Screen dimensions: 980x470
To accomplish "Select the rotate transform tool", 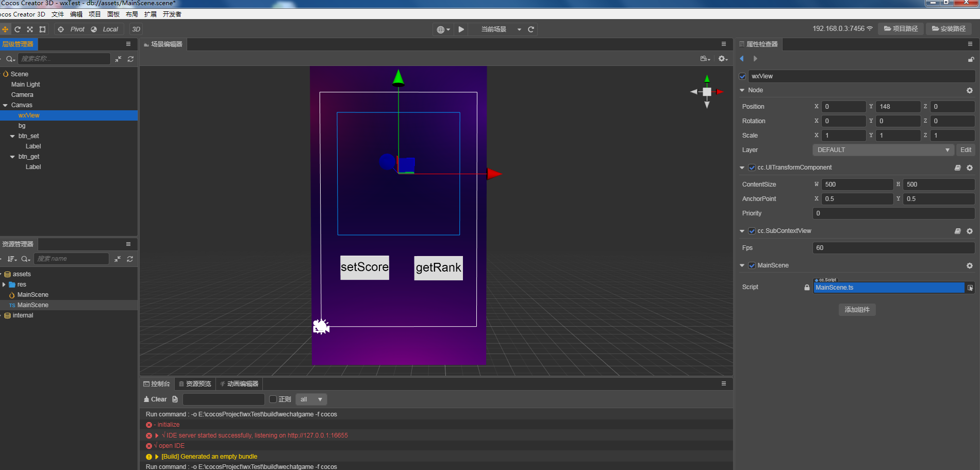I will coord(18,29).
